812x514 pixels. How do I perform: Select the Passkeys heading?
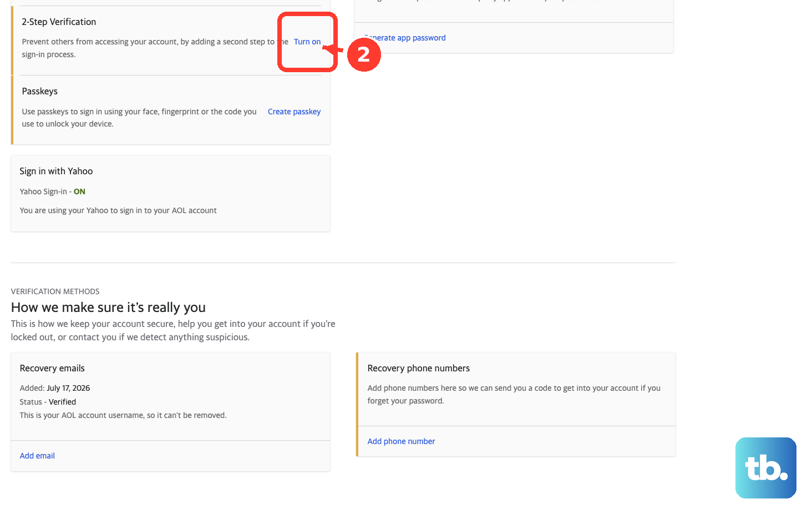[40, 91]
